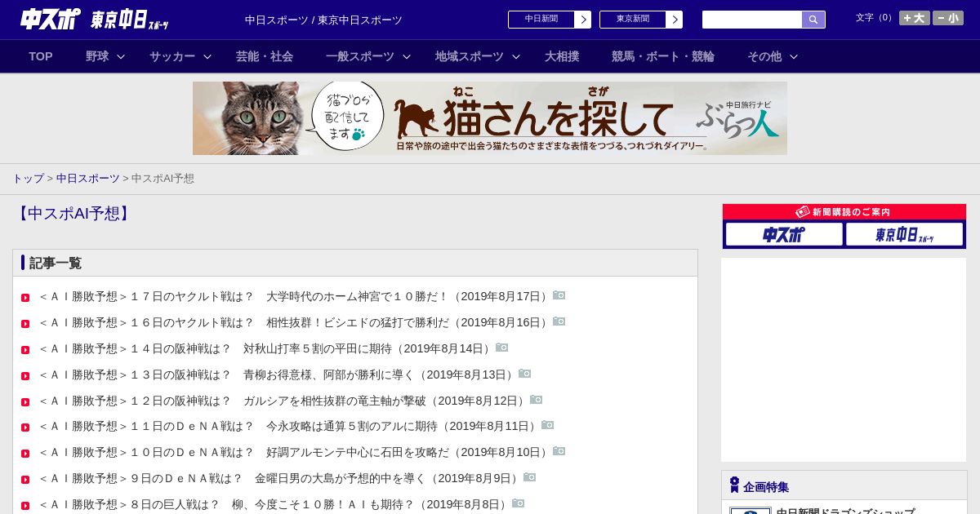Click the camera icon on the August 13 article

point(525,374)
